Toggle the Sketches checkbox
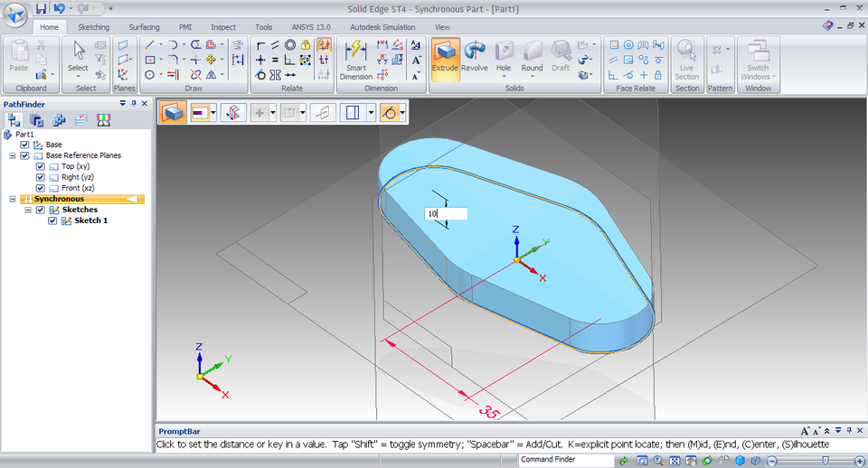The image size is (868, 468). [41, 210]
